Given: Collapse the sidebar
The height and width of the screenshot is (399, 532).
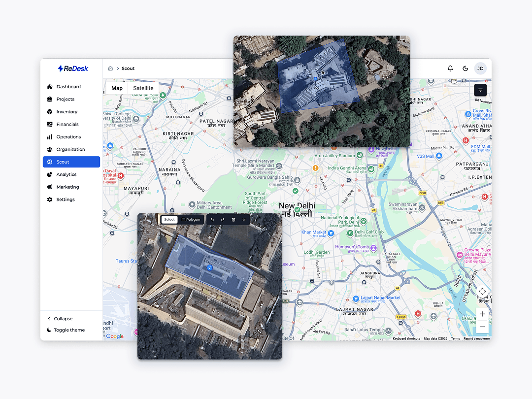Looking at the screenshot, I should point(60,319).
